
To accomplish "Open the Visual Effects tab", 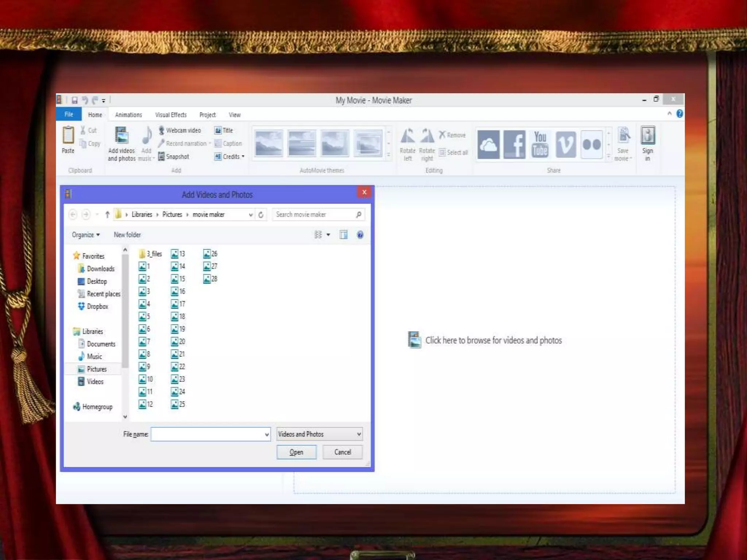I will (171, 115).
